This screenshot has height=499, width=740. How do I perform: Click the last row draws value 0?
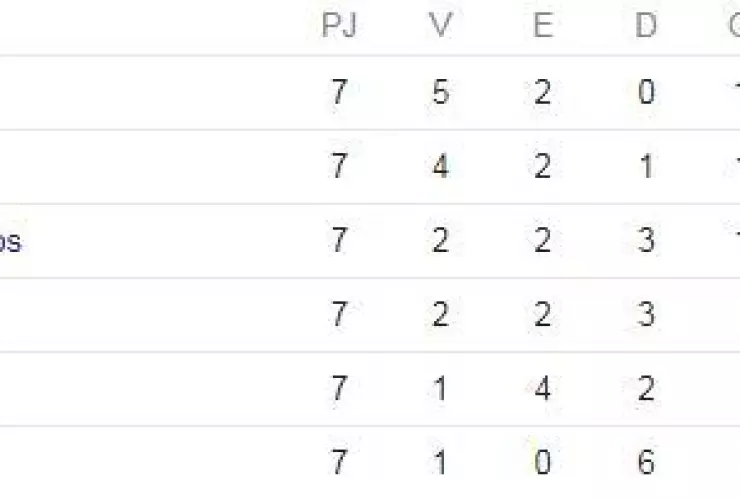pos(543,463)
